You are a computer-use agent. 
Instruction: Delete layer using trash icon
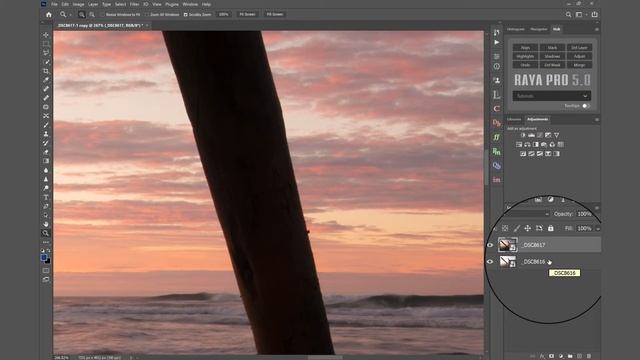(589, 356)
